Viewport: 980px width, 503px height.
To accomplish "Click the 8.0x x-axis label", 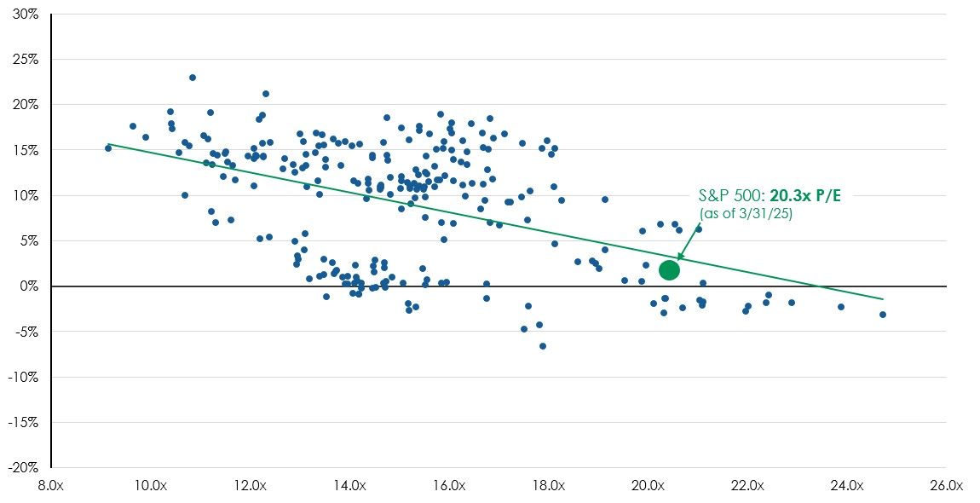I will pos(50,486).
